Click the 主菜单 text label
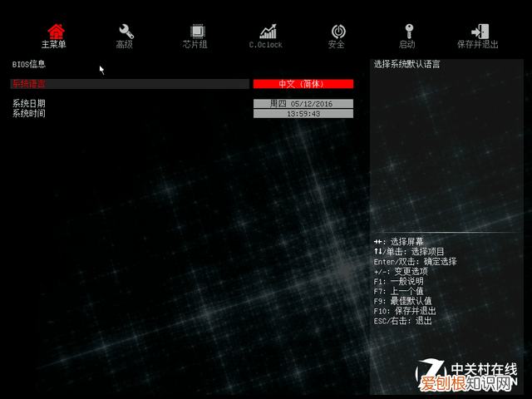 point(54,45)
